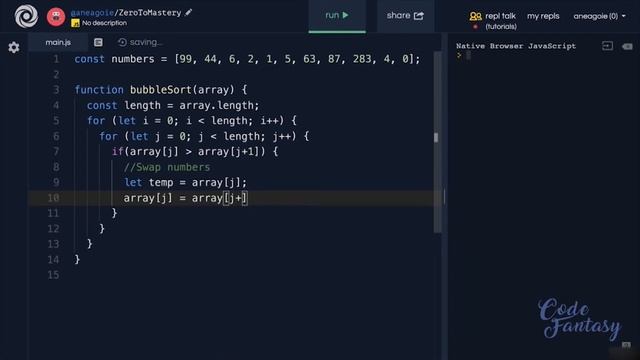Click the outer for loop with i
This screenshot has width=640, height=360.
(191, 121)
